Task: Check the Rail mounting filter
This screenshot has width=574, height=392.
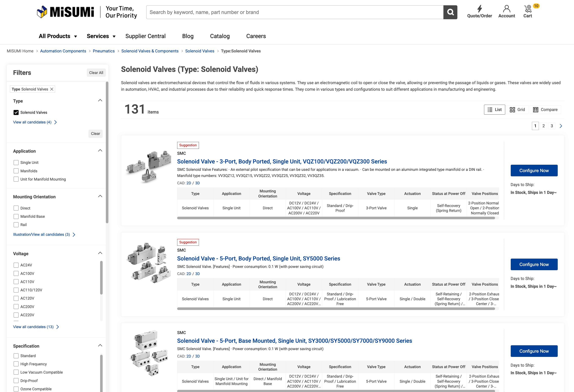Action: [16, 225]
